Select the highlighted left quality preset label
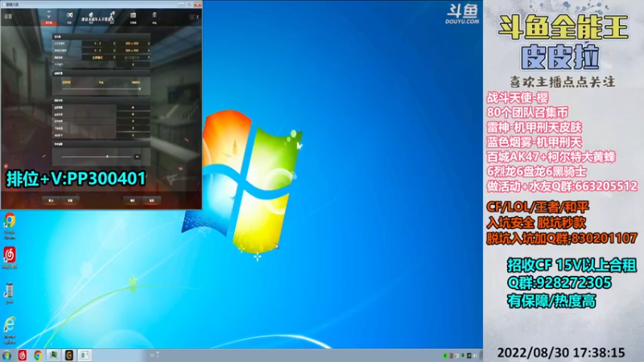The height and width of the screenshot is (362, 644). (67, 83)
